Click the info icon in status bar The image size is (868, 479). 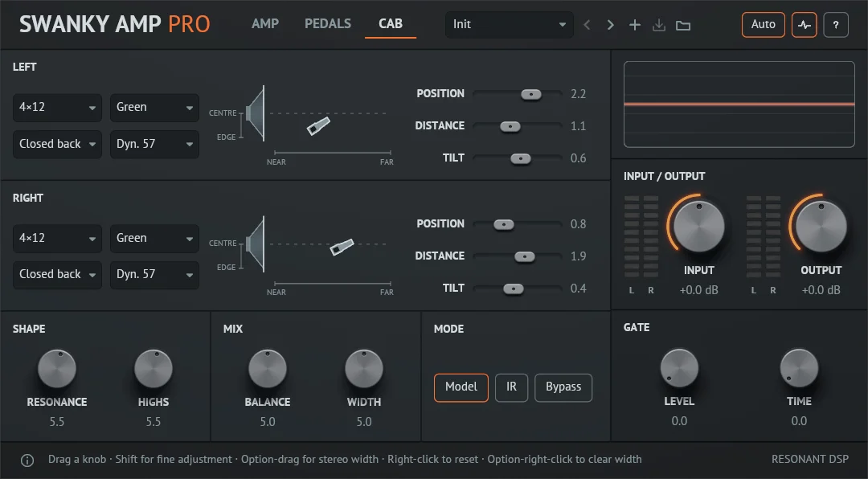pyautogui.click(x=27, y=461)
